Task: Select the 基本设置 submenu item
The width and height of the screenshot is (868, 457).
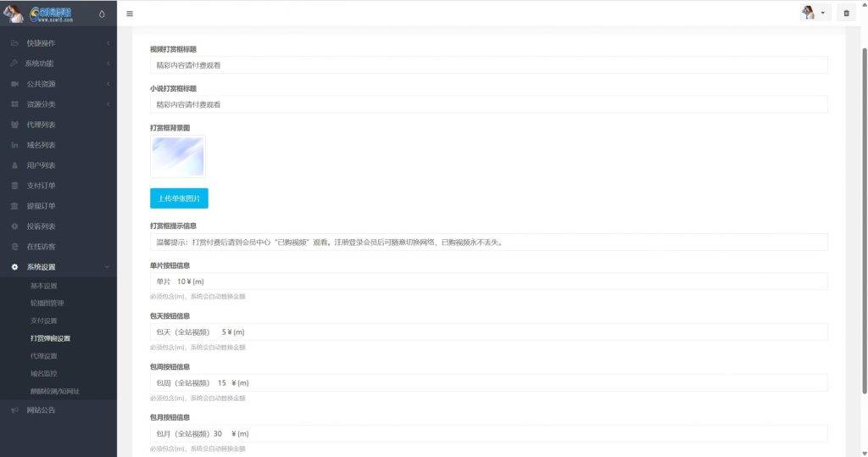Action: point(44,286)
